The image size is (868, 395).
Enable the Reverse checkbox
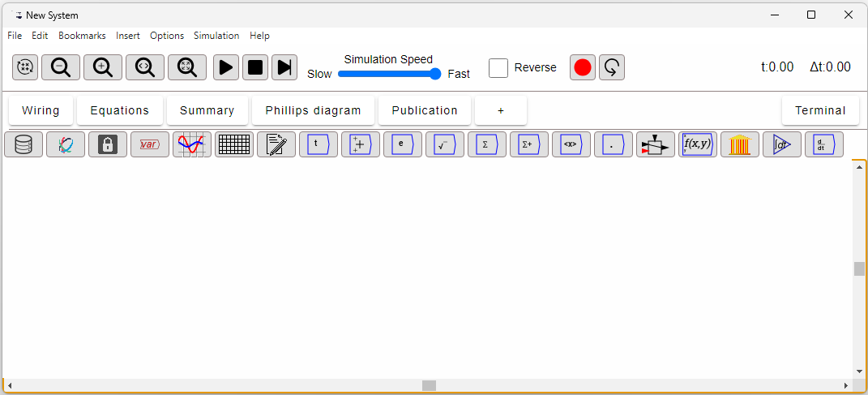click(498, 67)
